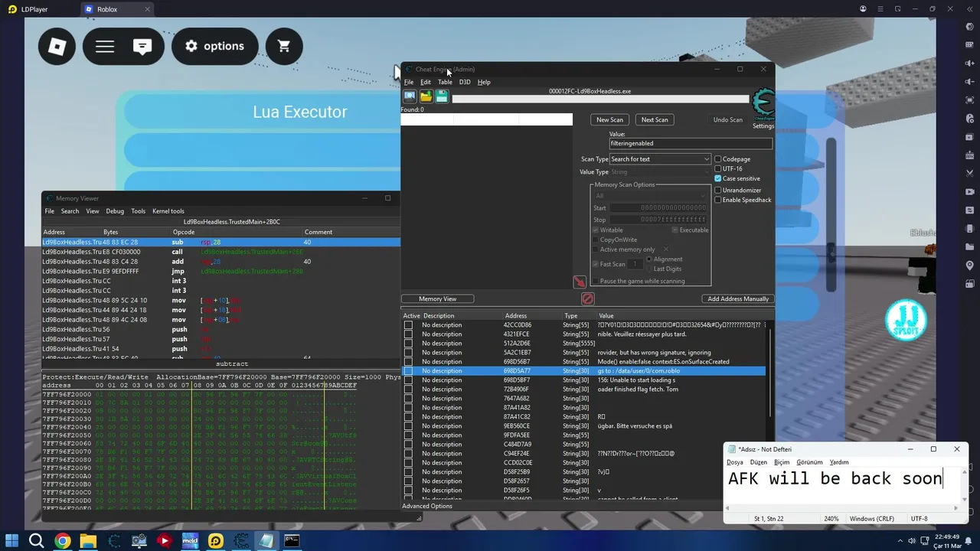Click the open cheat table folder icon
Image resolution: width=980 pixels, height=551 pixels.
(426, 96)
